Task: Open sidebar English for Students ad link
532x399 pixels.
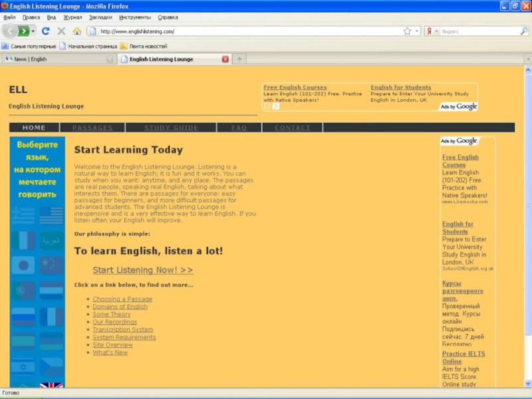Action: pos(458,227)
